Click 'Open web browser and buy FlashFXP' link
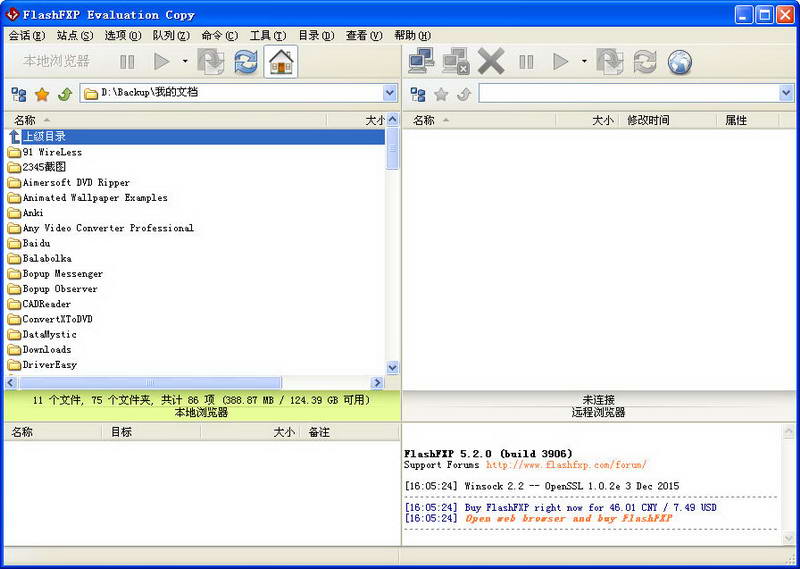 [568, 519]
